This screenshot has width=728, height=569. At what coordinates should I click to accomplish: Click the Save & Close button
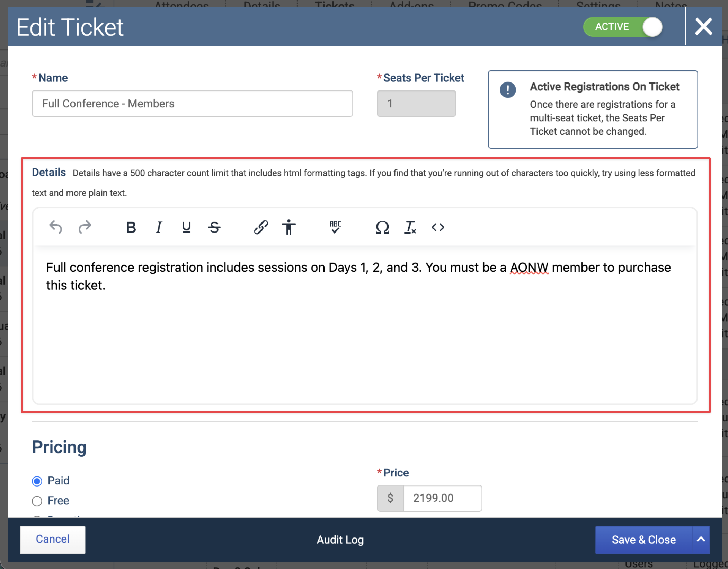click(643, 540)
